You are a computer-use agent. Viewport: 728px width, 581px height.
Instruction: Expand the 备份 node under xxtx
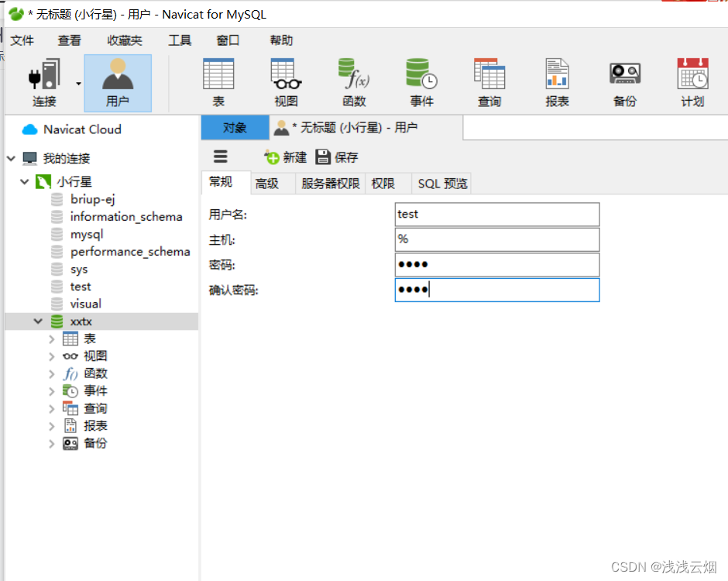(52, 444)
